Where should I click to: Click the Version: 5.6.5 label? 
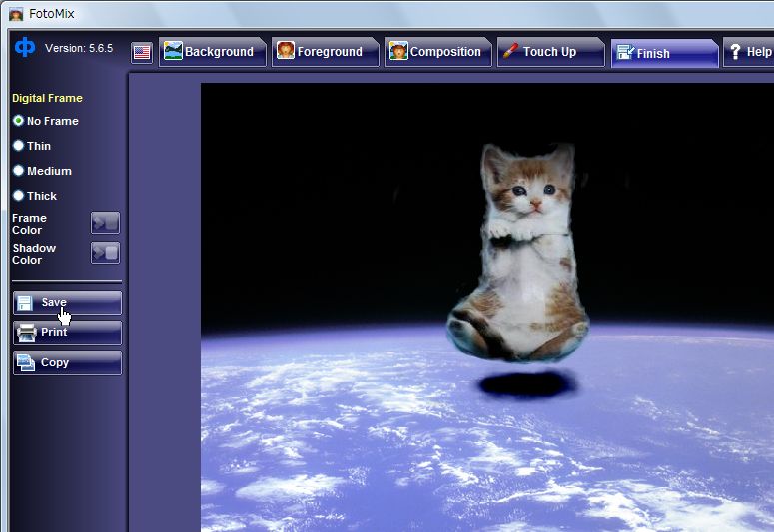(79, 48)
